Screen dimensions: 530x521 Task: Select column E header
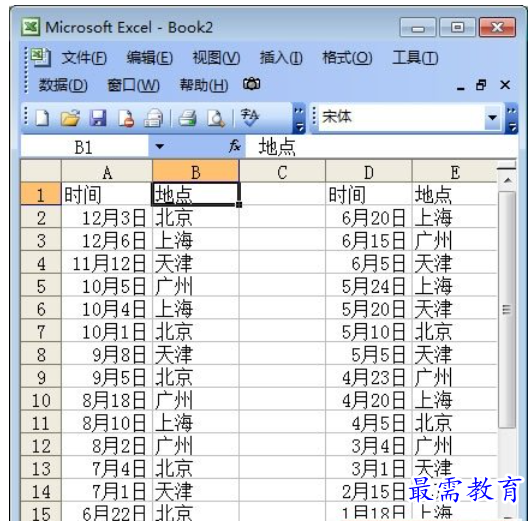point(455,172)
